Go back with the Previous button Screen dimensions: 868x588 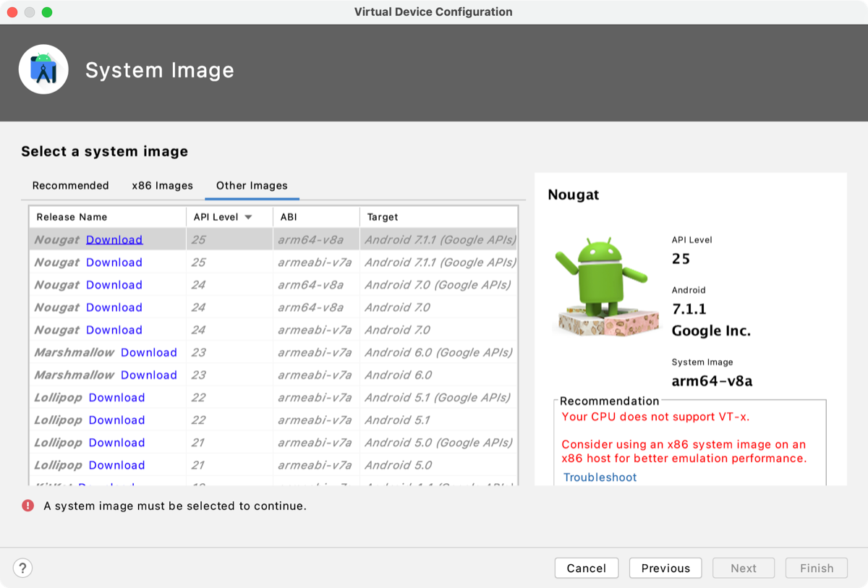(x=665, y=568)
